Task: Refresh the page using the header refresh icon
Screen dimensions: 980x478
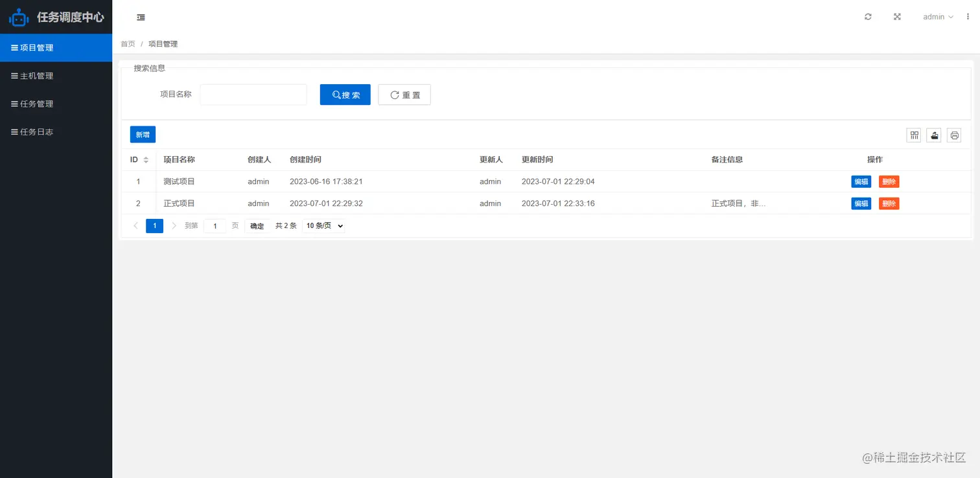Action: tap(868, 17)
